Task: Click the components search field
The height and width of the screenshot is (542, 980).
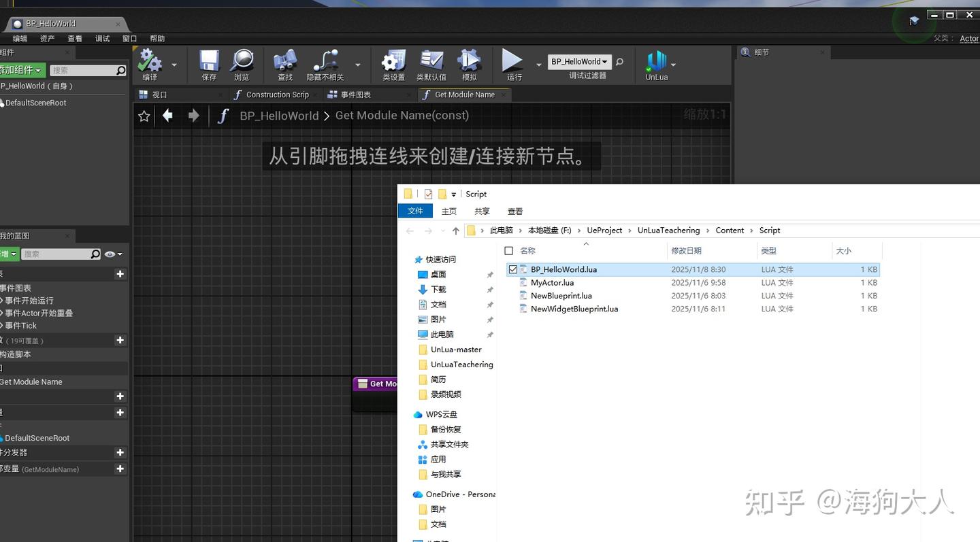Action: point(88,71)
